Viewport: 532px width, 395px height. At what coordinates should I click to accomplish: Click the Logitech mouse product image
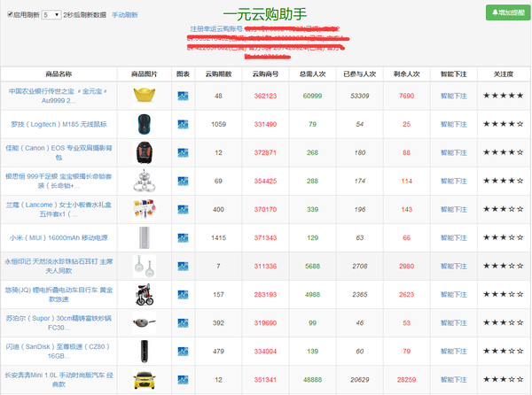pyautogui.click(x=145, y=124)
